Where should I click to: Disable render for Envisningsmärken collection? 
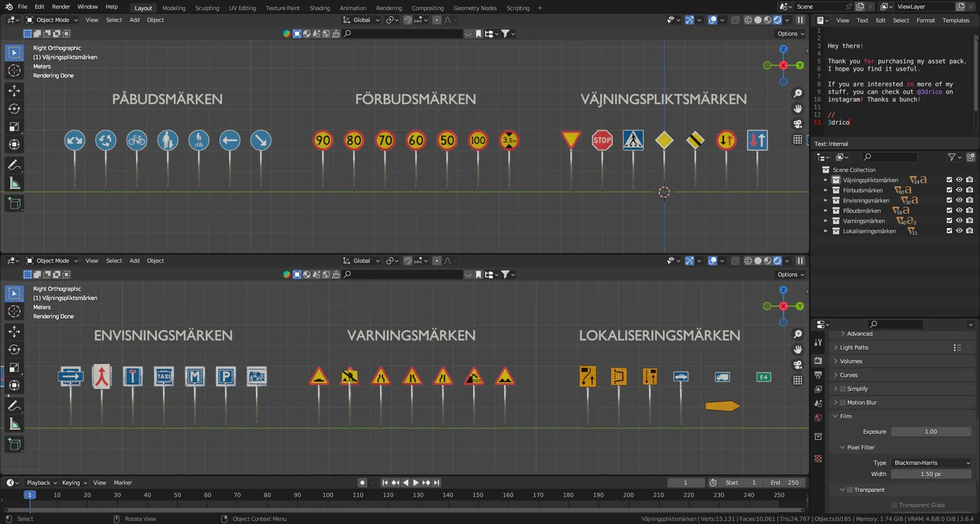point(970,200)
